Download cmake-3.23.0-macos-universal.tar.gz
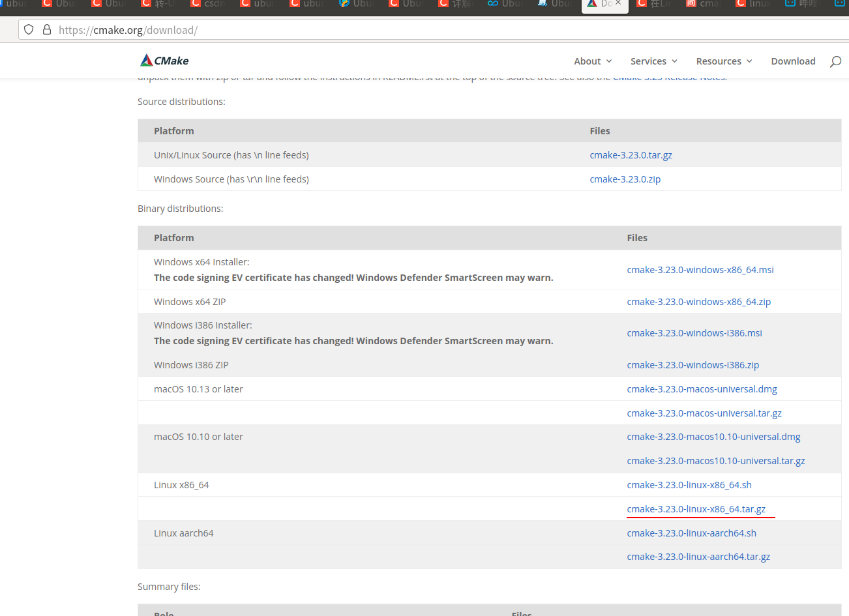Image resolution: width=849 pixels, height=616 pixels. click(x=704, y=413)
